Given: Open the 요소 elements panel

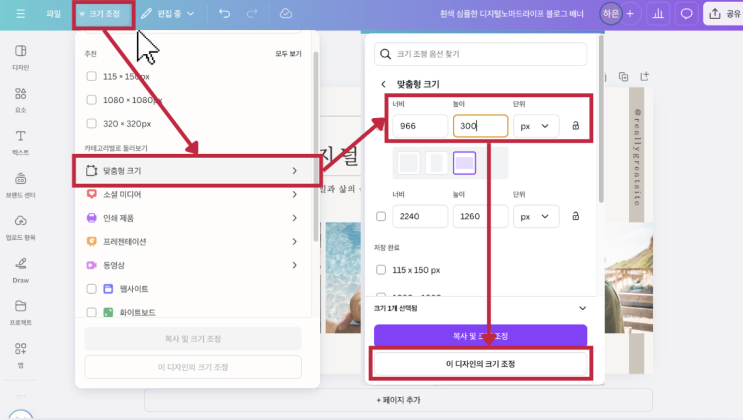Looking at the screenshot, I should click(x=20, y=100).
